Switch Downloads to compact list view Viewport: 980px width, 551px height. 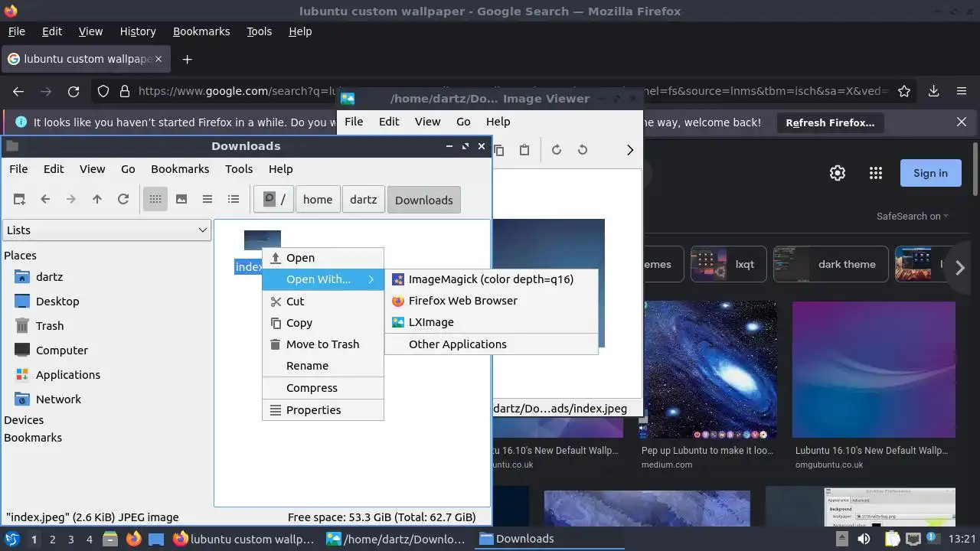pos(207,199)
